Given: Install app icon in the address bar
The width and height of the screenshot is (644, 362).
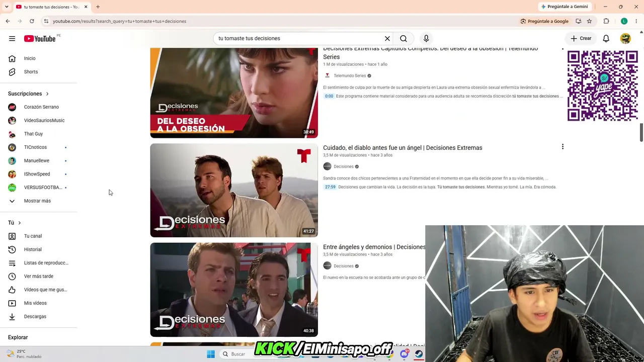Looking at the screenshot, I should pos(579,21).
